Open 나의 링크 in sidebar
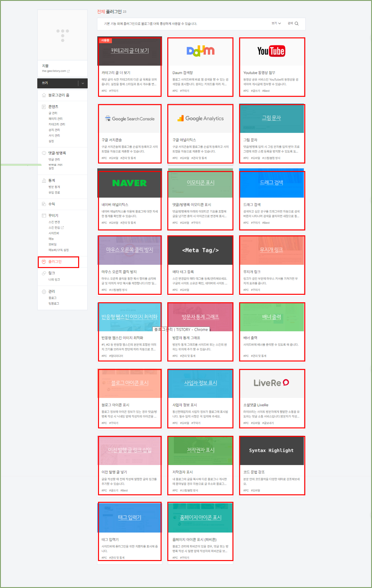The width and height of the screenshot is (372, 588). pyautogui.click(x=54, y=280)
